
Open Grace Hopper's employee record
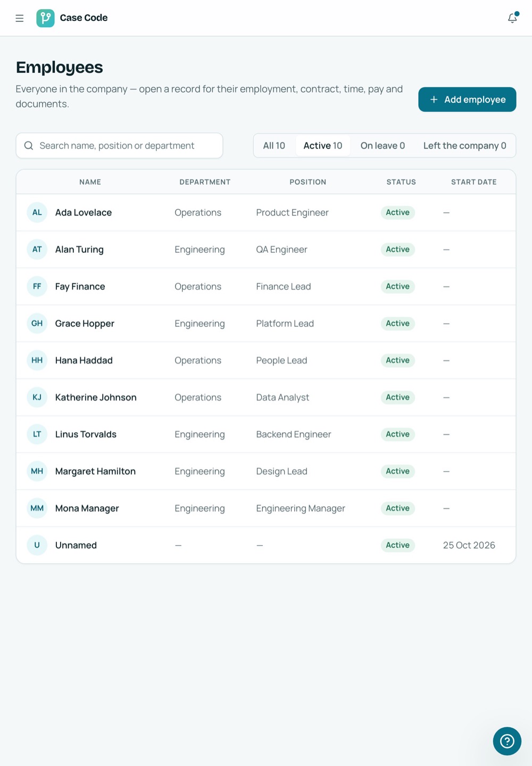click(266, 323)
